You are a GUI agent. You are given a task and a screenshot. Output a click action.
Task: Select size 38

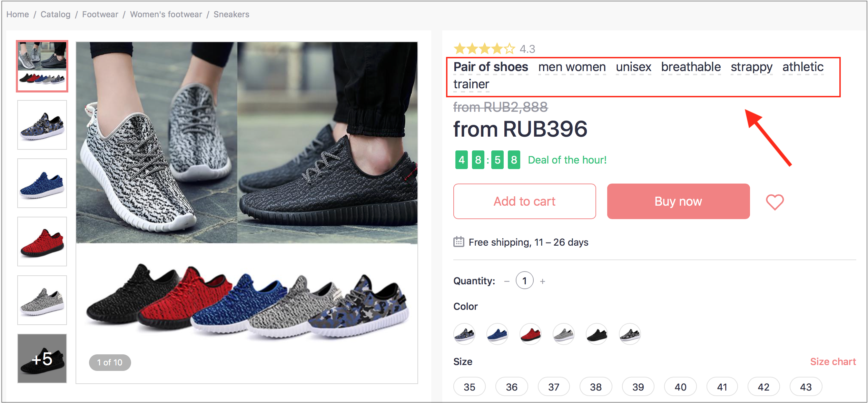596,386
